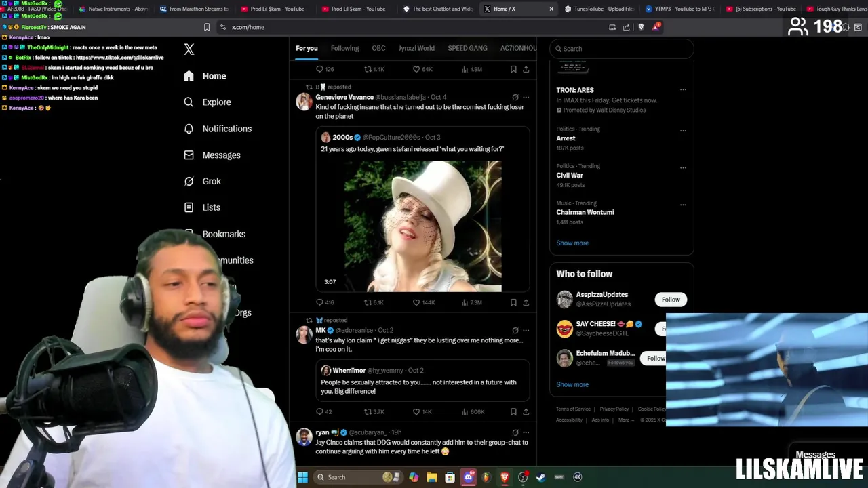Open more options for the TRON: ARES promotion

[683, 89]
